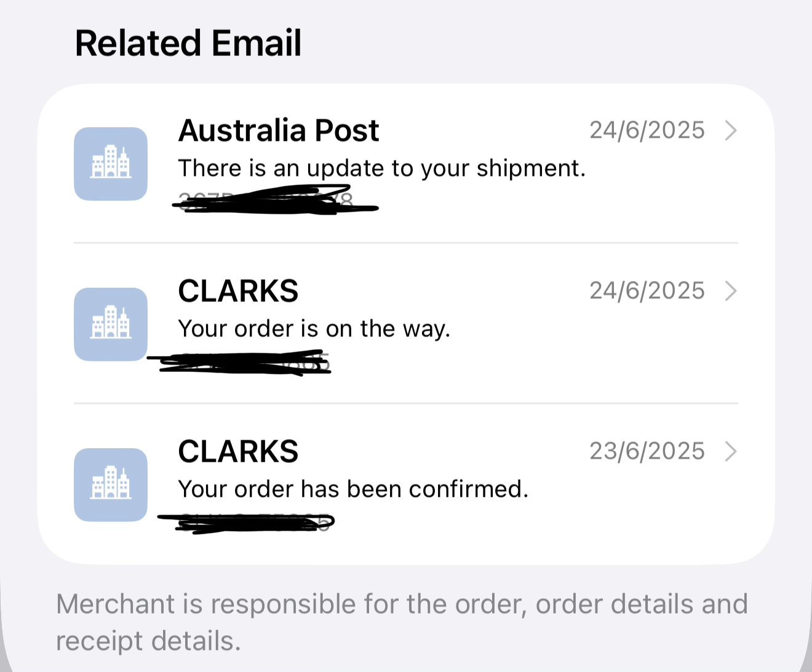This screenshot has height=672, width=812.
Task: Click the 24/6/2025 date in the CLARKS row
Action: click(x=647, y=291)
